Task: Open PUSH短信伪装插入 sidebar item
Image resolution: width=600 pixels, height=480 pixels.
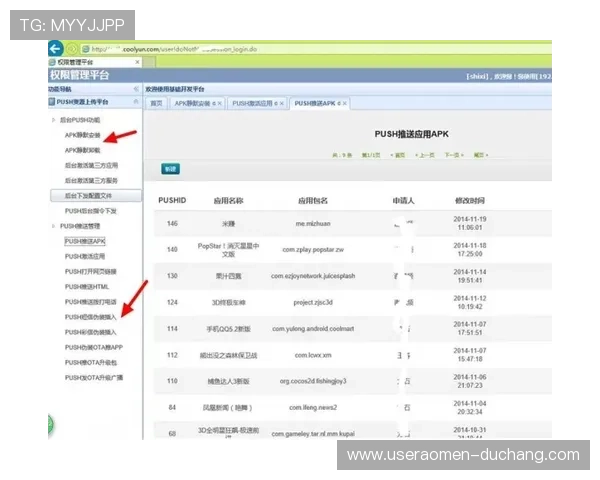Action: point(91,317)
